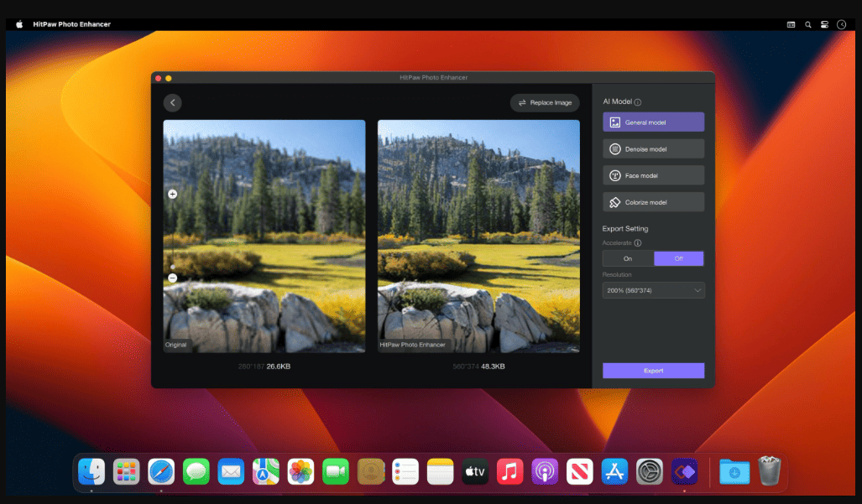
Task: Open Contacts from the Dock
Action: click(x=370, y=471)
